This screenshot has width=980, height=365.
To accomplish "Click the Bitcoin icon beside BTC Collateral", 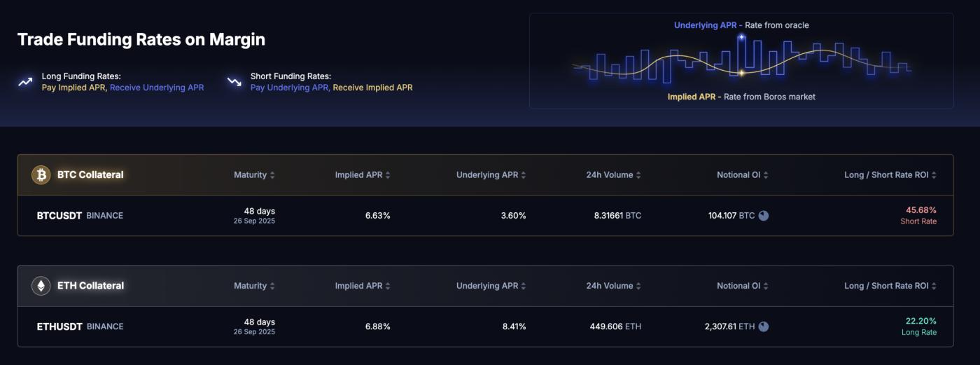I will tap(41, 175).
